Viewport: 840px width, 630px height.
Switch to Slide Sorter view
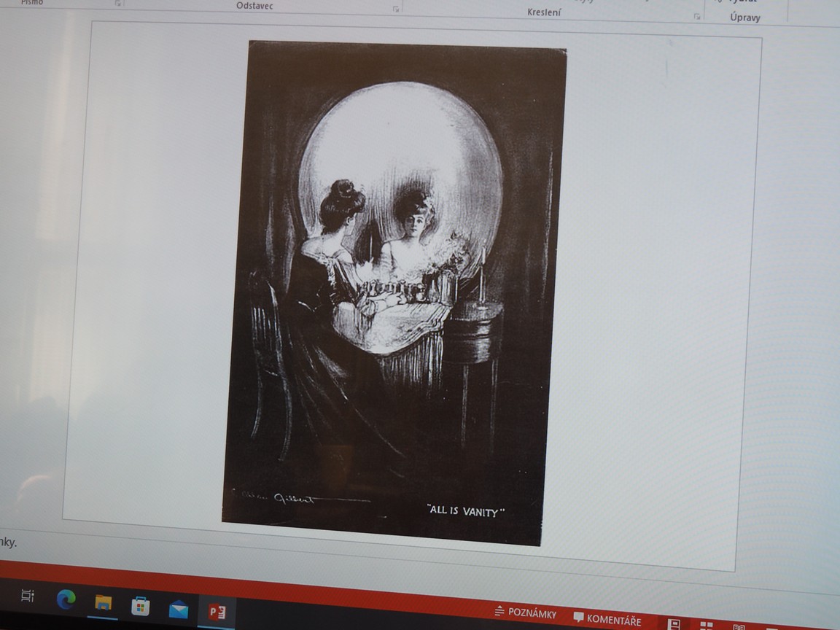click(x=707, y=626)
